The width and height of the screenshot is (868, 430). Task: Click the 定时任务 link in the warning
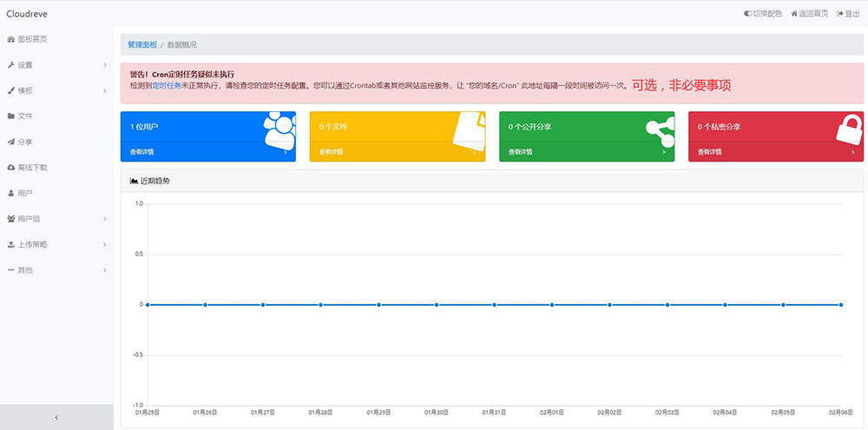click(167, 86)
